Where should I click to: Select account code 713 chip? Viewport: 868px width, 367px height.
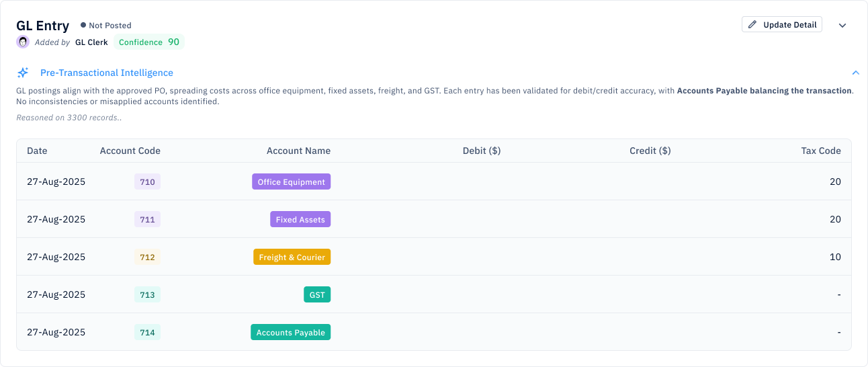(x=147, y=294)
